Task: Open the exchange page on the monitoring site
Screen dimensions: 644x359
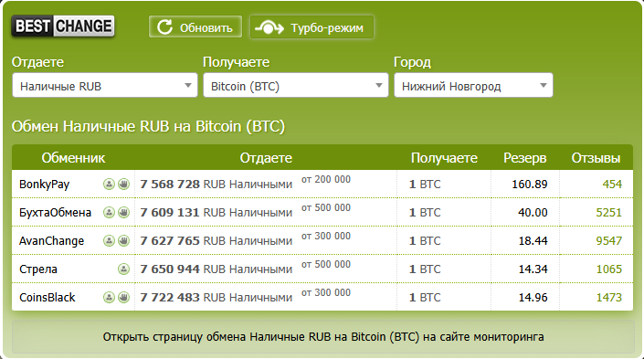Action: pyautogui.click(x=323, y=337)
